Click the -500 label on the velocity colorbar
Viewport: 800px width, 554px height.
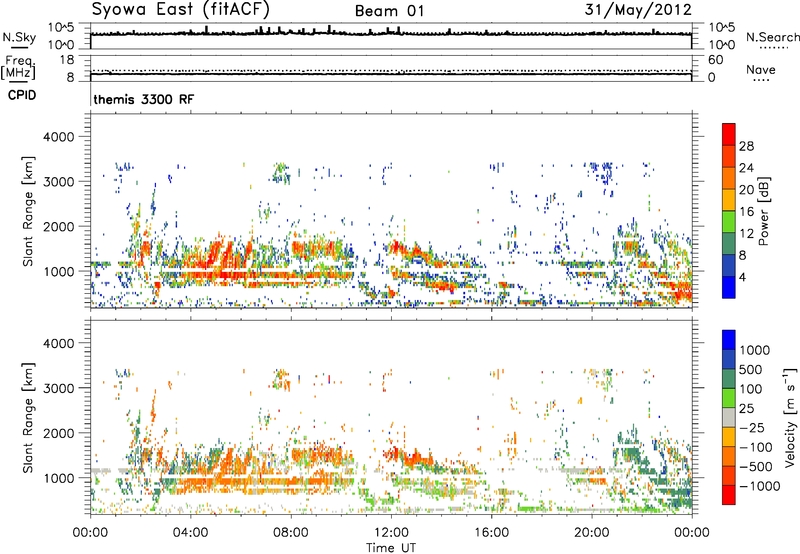pos(755,467)
